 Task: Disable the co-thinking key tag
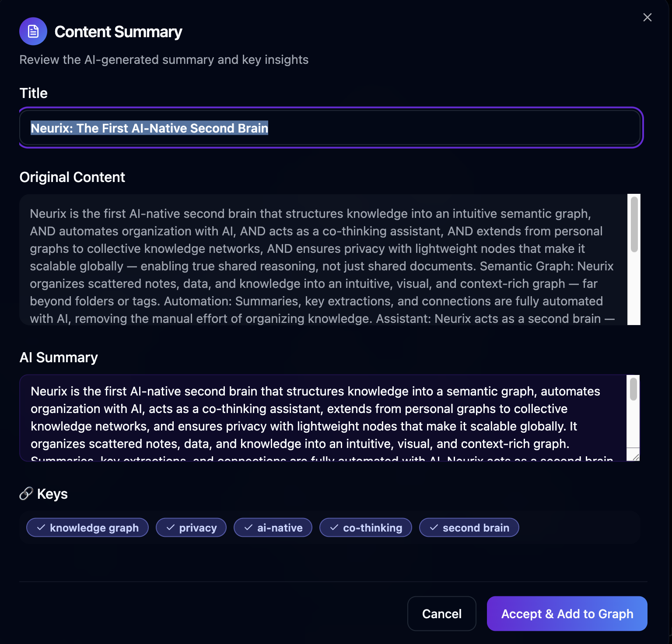(365, 528)
